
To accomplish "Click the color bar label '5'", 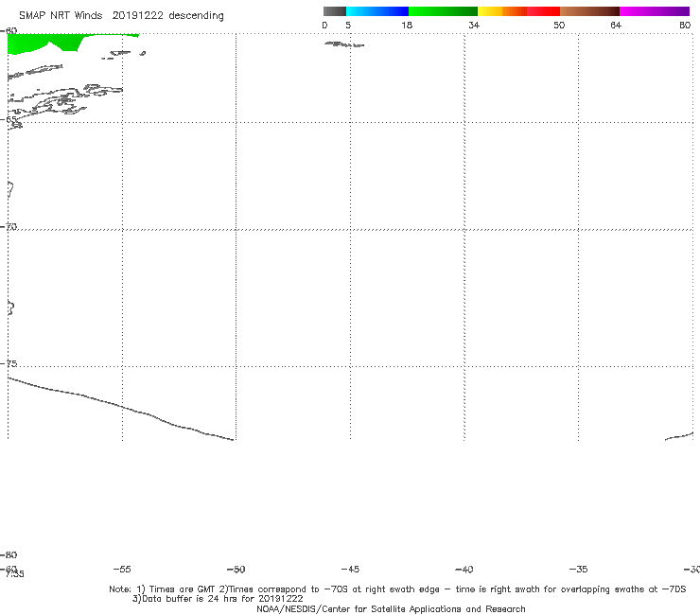I will coord(348,25).
